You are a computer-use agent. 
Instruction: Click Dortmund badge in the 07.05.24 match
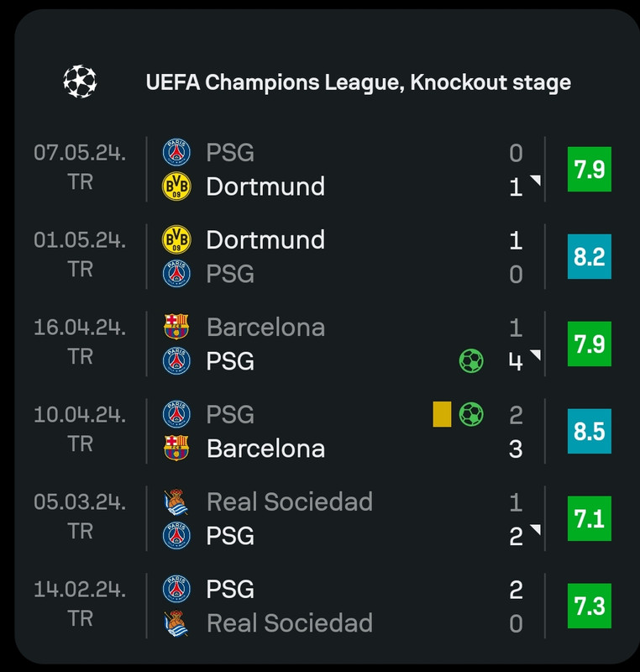pos(176,186)
